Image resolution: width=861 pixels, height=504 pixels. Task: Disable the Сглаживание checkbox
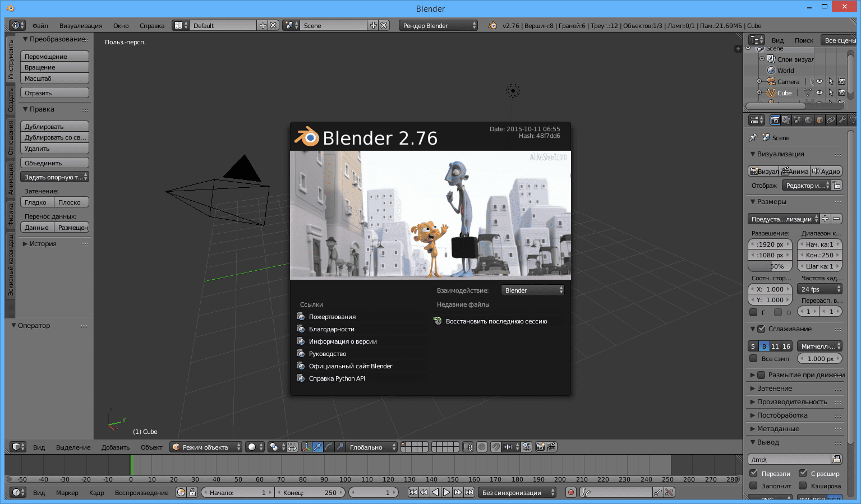(x=761, y=329)
